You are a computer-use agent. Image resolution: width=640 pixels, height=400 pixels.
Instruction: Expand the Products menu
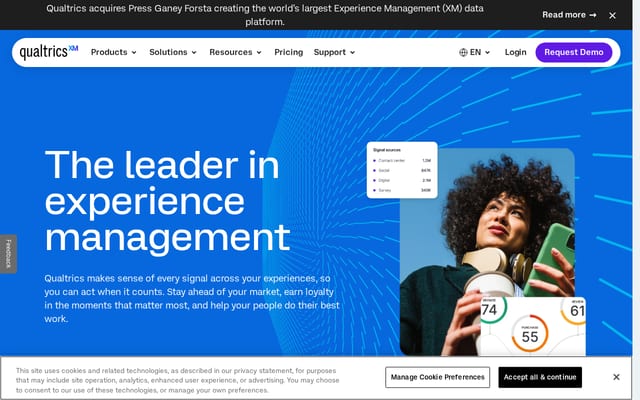[x=113, y=52]
